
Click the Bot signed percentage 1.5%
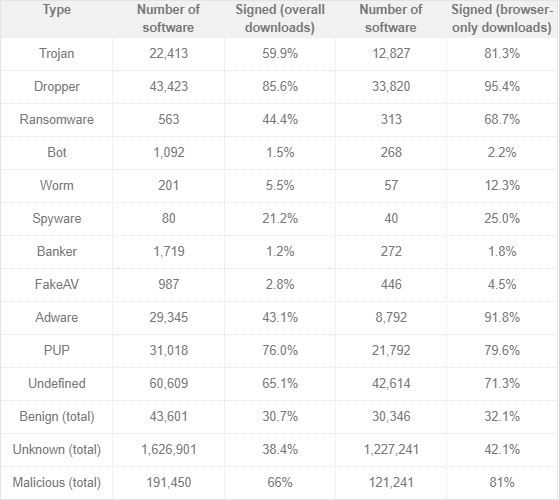280,153
